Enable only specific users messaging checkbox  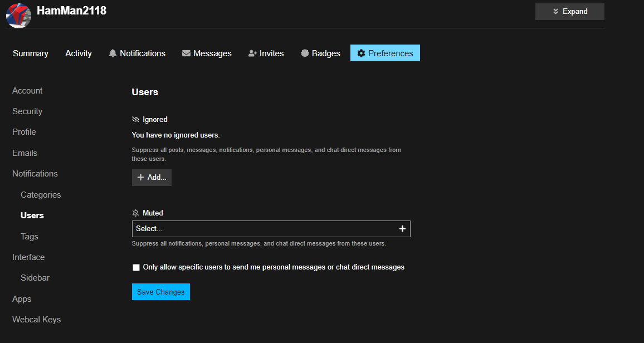[x=136, y=267]
